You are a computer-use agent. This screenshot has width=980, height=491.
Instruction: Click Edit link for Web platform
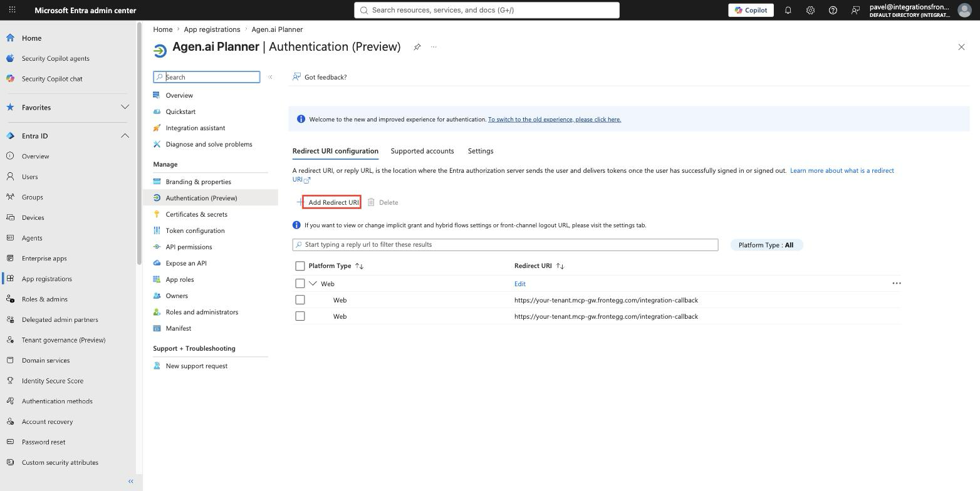(520, 284)
